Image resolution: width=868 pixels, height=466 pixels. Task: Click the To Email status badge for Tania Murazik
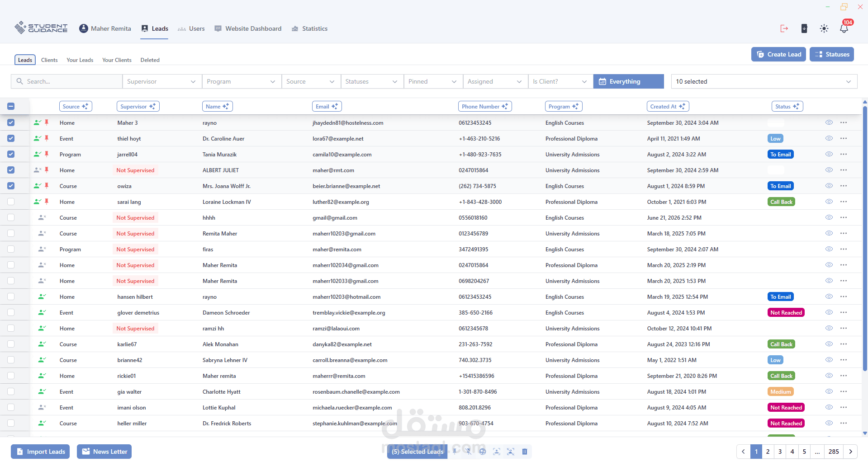tap(781, 154)
